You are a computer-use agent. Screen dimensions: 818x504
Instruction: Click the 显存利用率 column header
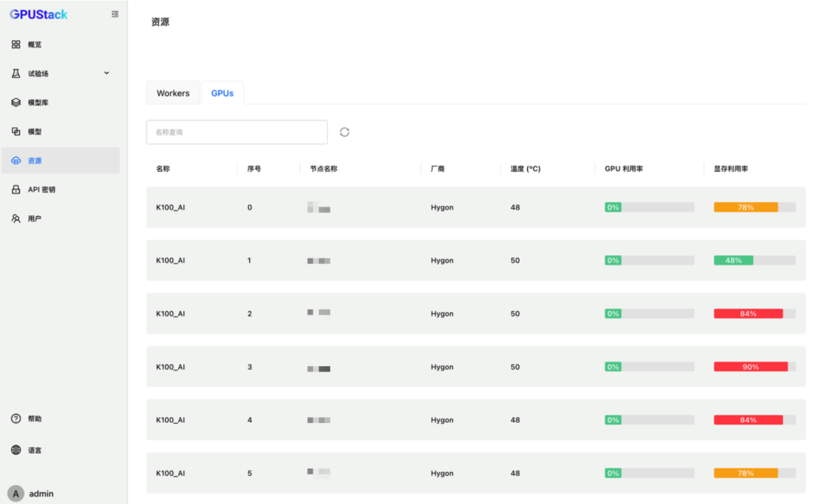(x=731, y=169)
